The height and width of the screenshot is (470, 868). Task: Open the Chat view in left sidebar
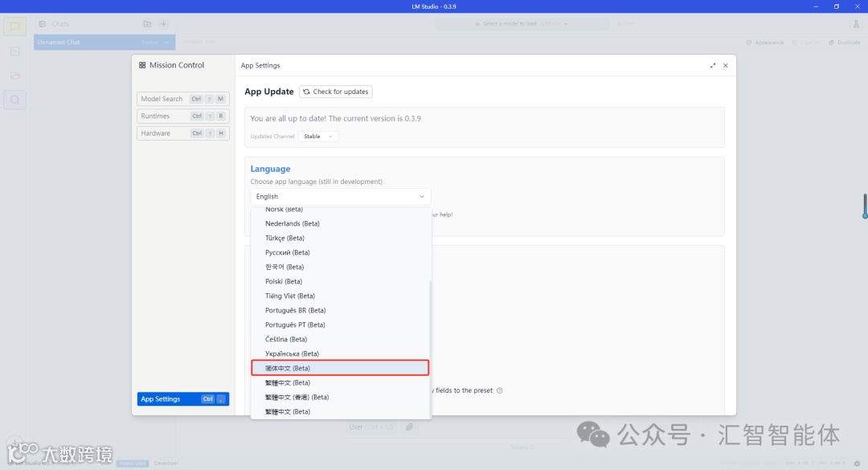tap(15, 27)
